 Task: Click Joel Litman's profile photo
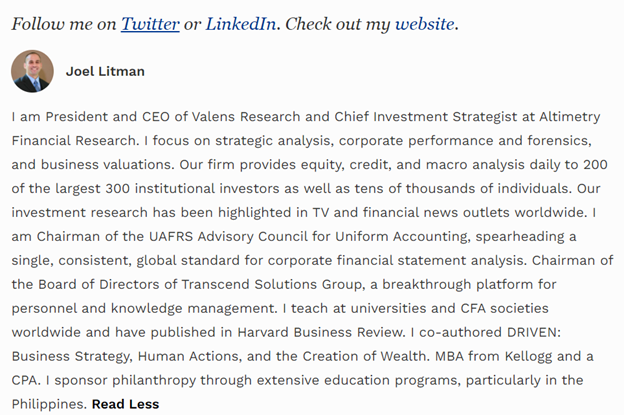pyautogui.click(x=32, y=71)
